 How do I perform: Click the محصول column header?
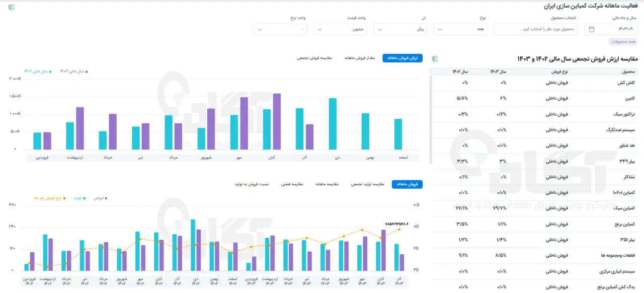(629, 71)
